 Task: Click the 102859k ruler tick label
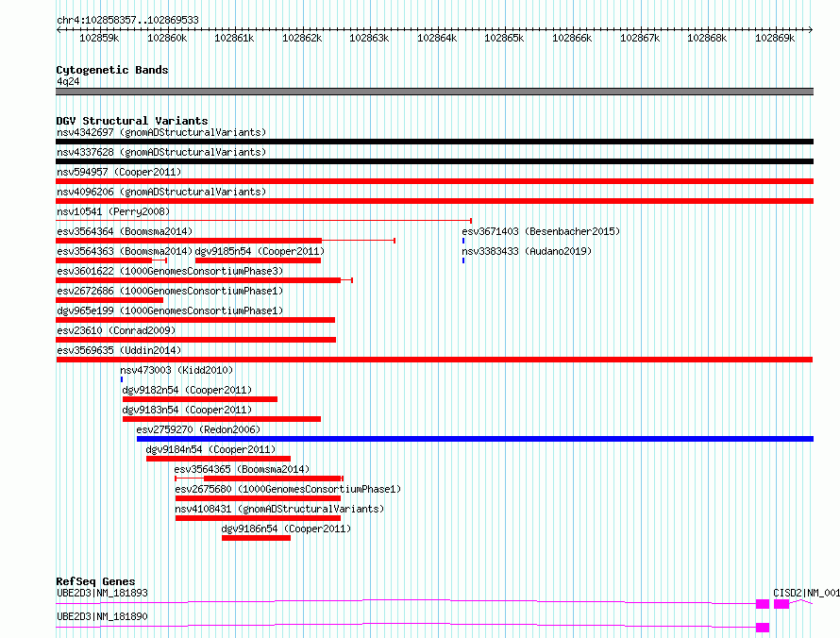pyautogui.click(x=99, y=38)
